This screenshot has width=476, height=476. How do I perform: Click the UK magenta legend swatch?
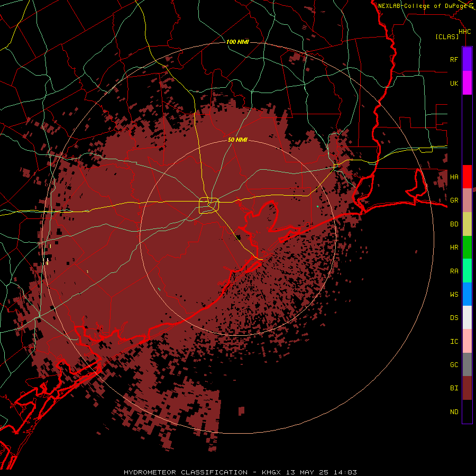pos(467,83)
